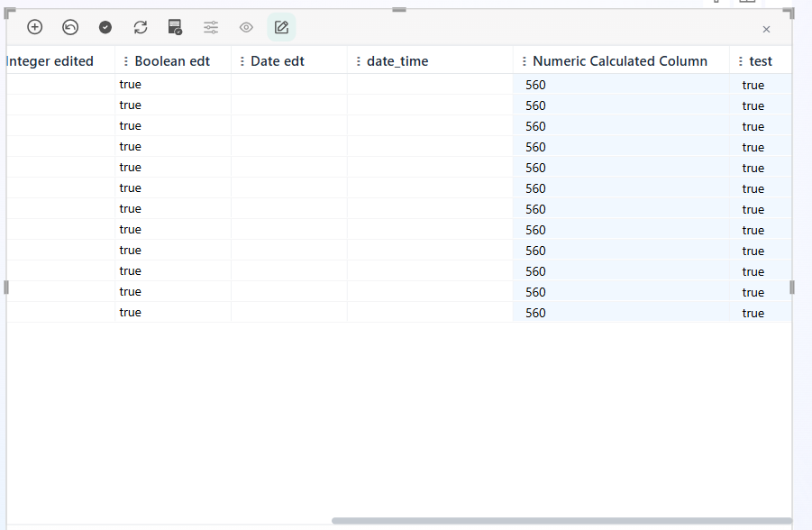This screenshot has height=530, width=812.
Task: Click first row empty date_time cell
Action: 430,84
